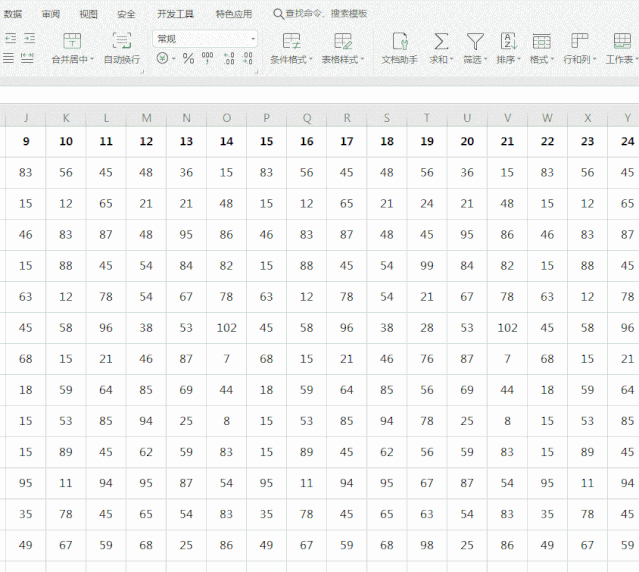Click the 表格样式 icon
The image size is (639, 572).
[343, 41]
